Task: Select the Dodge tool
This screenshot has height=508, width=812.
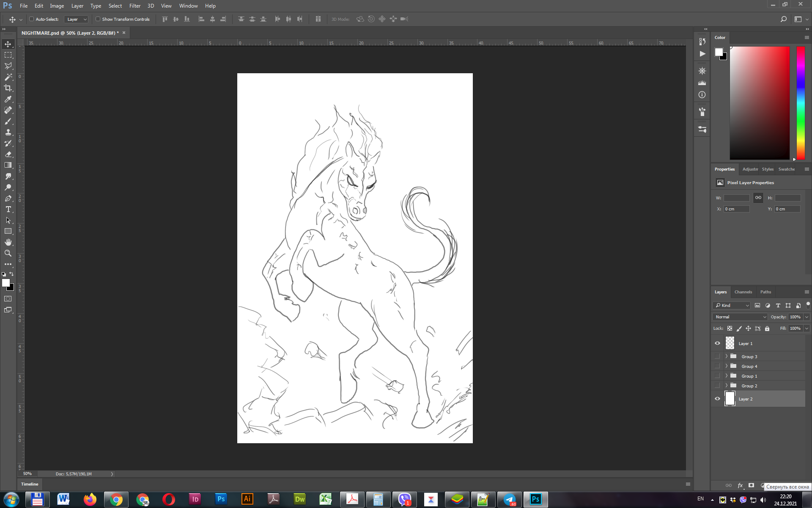Action: click(8, 187)
